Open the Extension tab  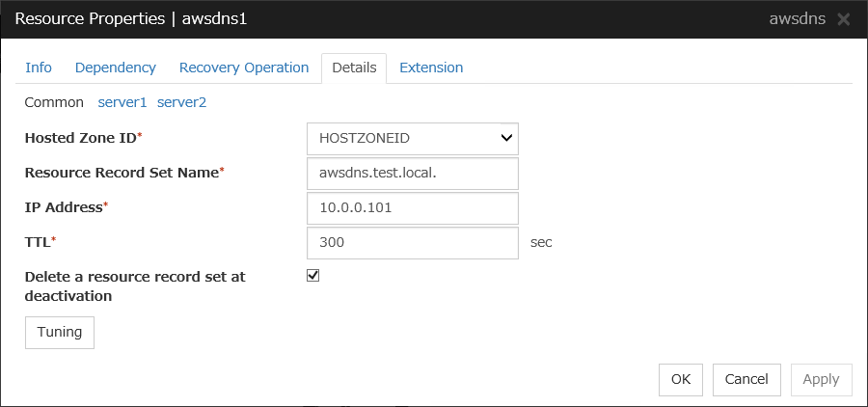[431, 68]
